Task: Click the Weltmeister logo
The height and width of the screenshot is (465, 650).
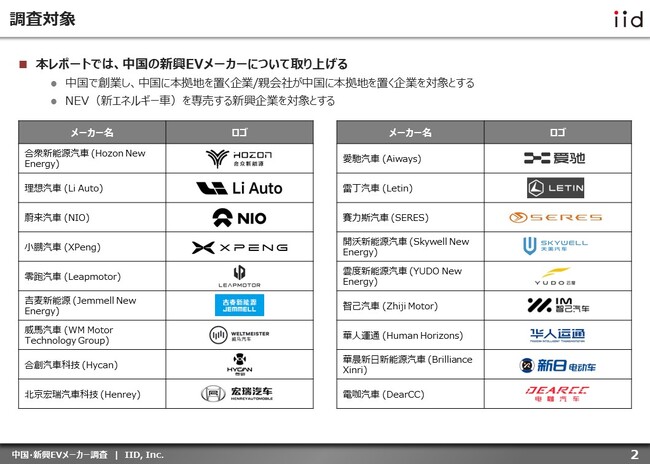Action: 239,335
